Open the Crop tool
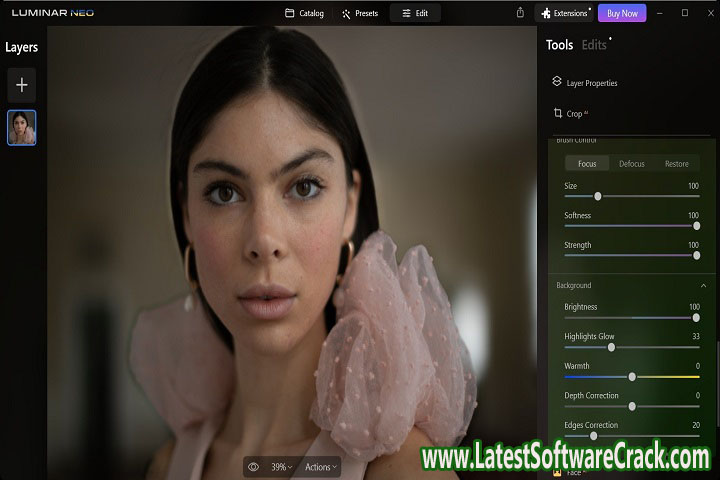This screenshot has height=480, width=720. tap(570, 113)
